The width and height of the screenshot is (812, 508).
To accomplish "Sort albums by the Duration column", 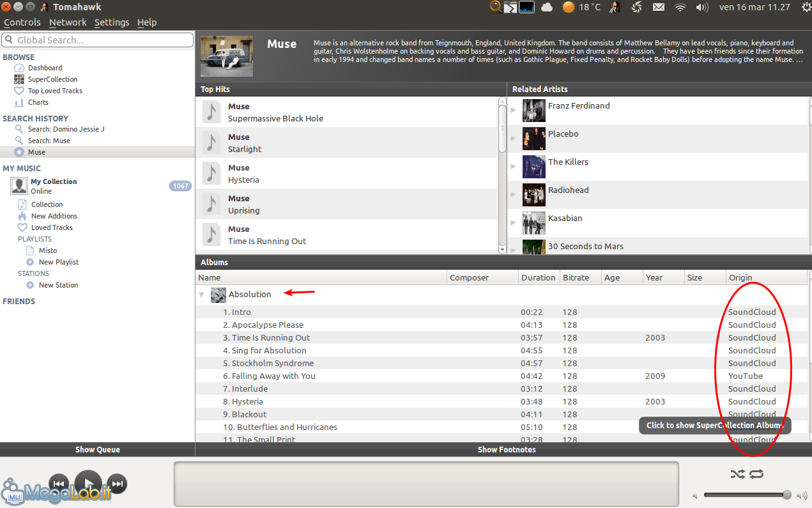I will pos(539,278).
